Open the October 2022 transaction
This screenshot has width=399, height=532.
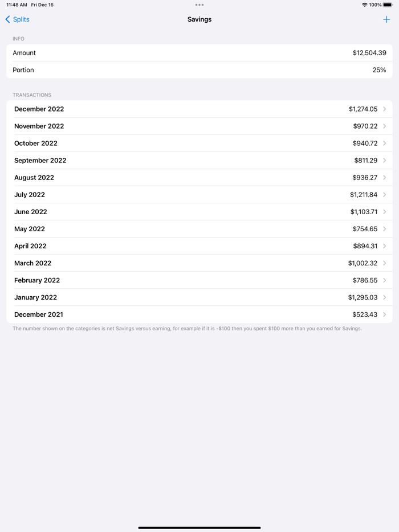[x=199, y=143]
